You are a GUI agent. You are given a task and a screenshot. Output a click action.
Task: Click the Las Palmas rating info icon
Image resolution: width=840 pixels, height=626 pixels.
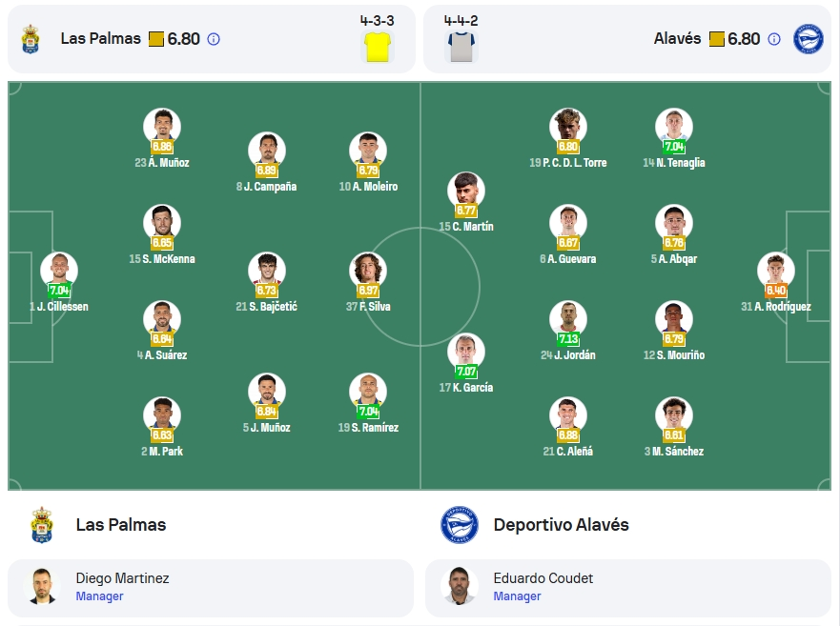[214, 39]
